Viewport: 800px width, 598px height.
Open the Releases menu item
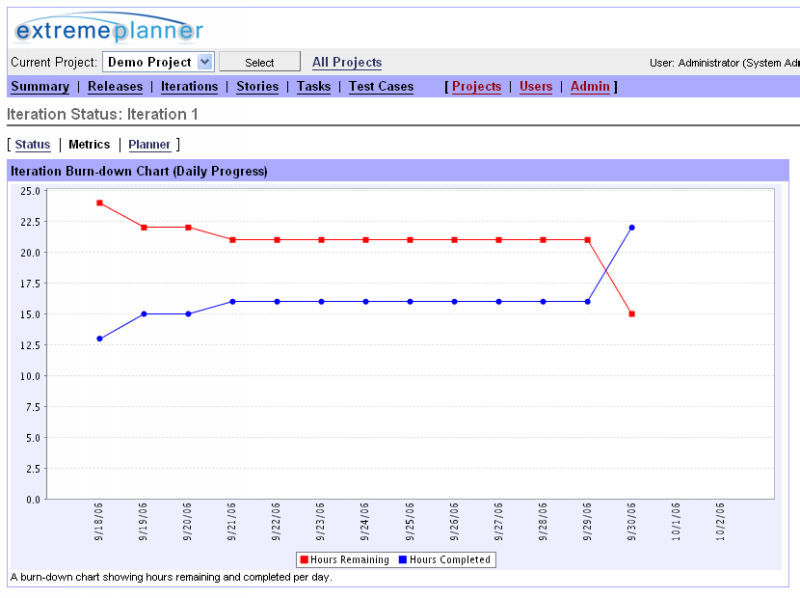pos(115,87)
